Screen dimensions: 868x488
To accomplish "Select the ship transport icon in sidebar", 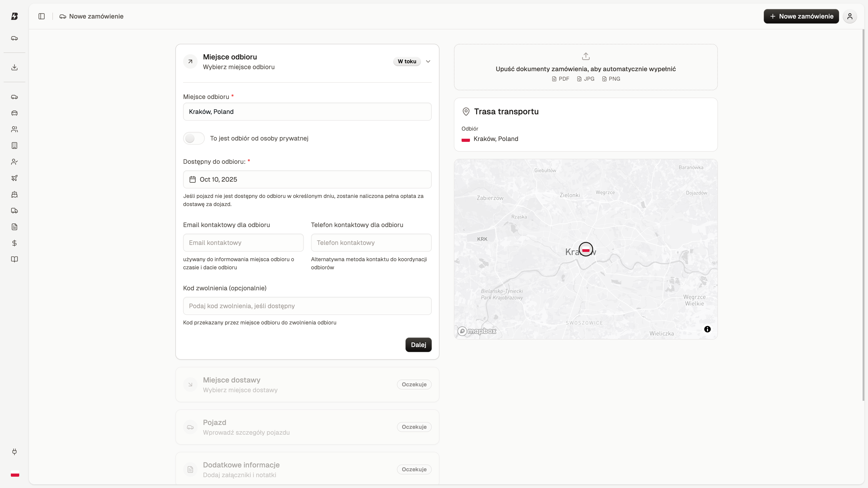I will pos(14,194).
